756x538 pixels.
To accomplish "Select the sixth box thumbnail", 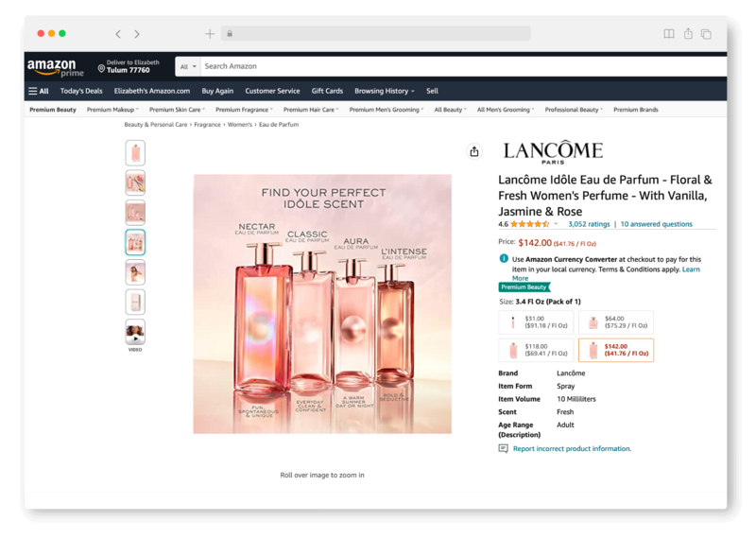I will tap(135, 302).
